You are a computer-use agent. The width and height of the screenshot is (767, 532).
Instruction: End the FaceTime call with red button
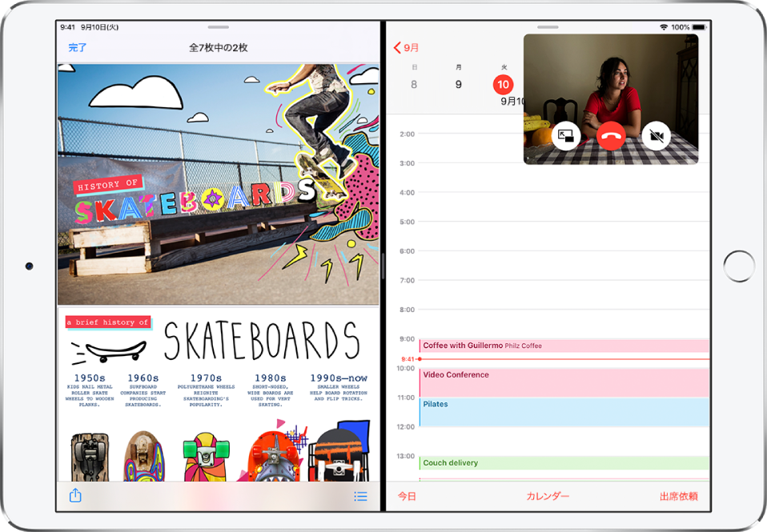coord(611,136)
